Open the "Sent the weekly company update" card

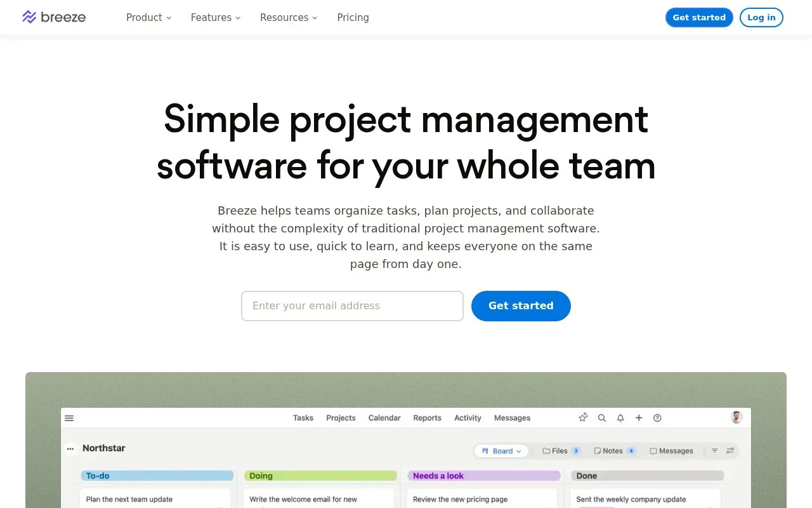click(x=646, y=498)
